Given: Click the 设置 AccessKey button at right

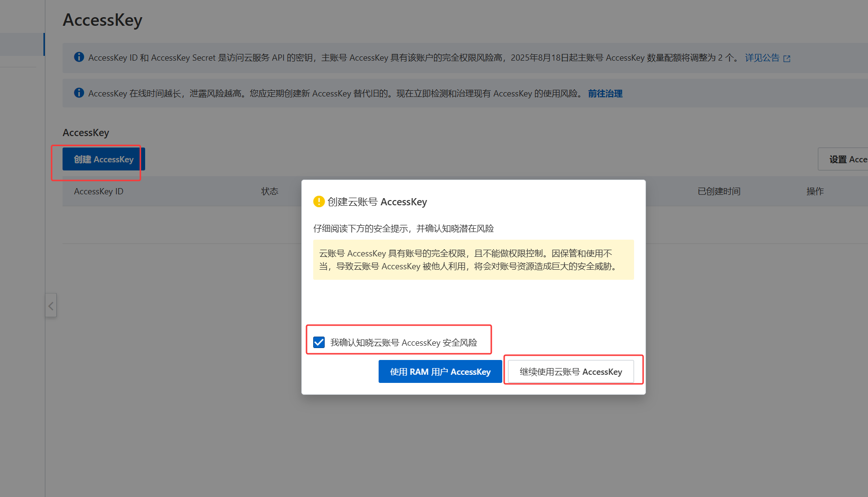Looking at the screenshot, I should [844, 159].
